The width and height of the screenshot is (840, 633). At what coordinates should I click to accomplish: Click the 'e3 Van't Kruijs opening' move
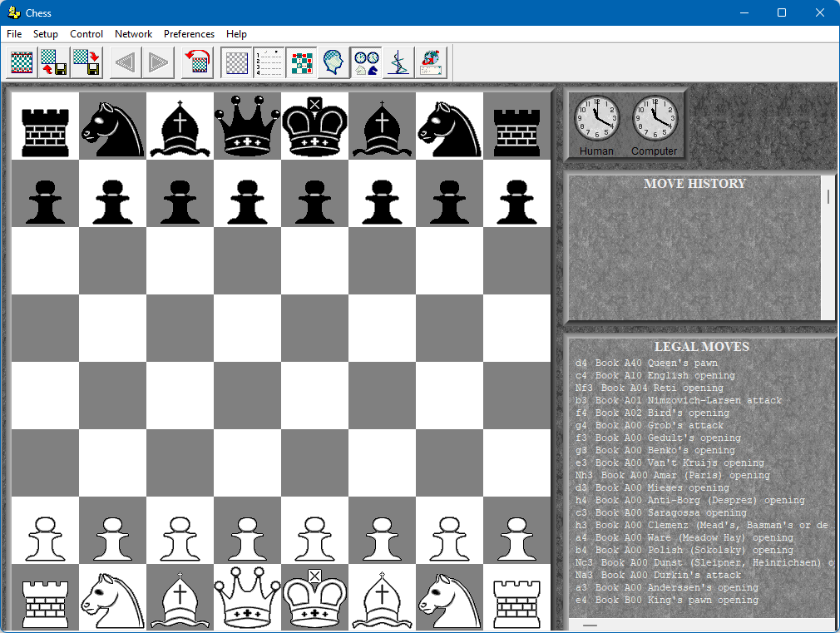pos(670,462)
